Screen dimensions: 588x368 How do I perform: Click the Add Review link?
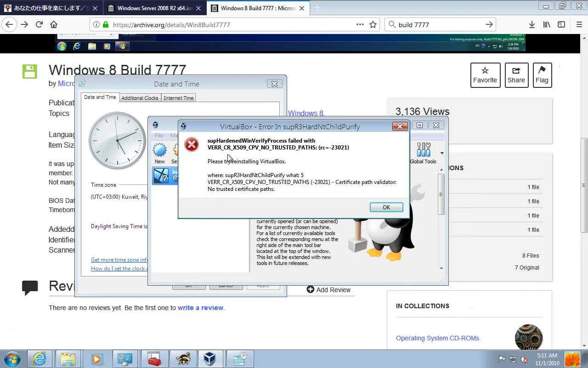coord(328,290)
